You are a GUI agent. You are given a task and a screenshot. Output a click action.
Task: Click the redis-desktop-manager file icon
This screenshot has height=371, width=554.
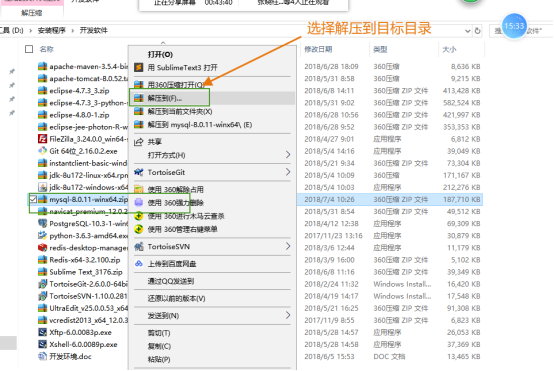[x=42, y=247]
